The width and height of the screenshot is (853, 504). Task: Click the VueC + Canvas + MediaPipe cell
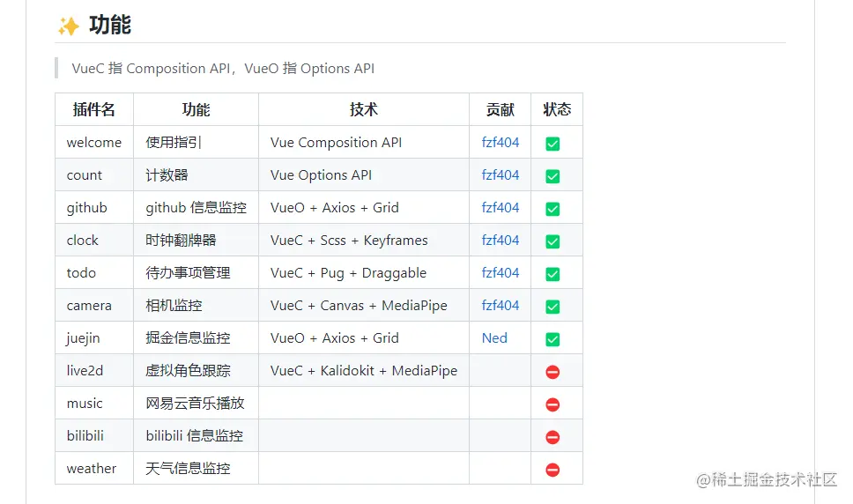click(x=364, y=306)
